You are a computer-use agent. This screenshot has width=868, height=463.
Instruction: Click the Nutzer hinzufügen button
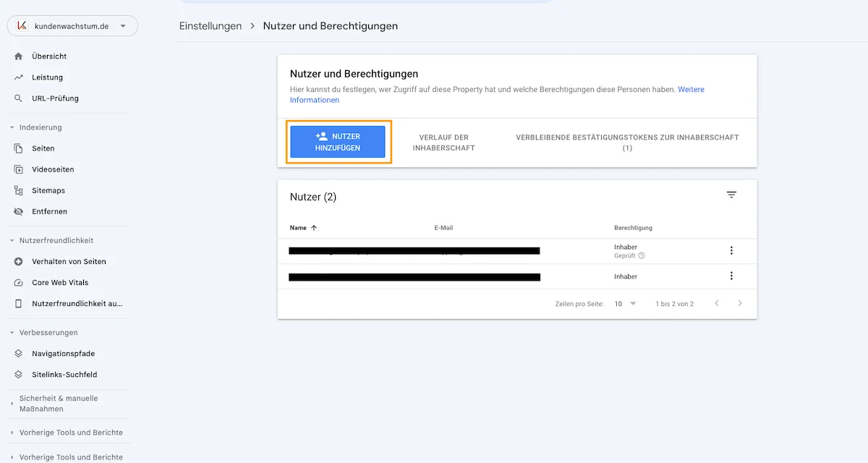(338, 142)
